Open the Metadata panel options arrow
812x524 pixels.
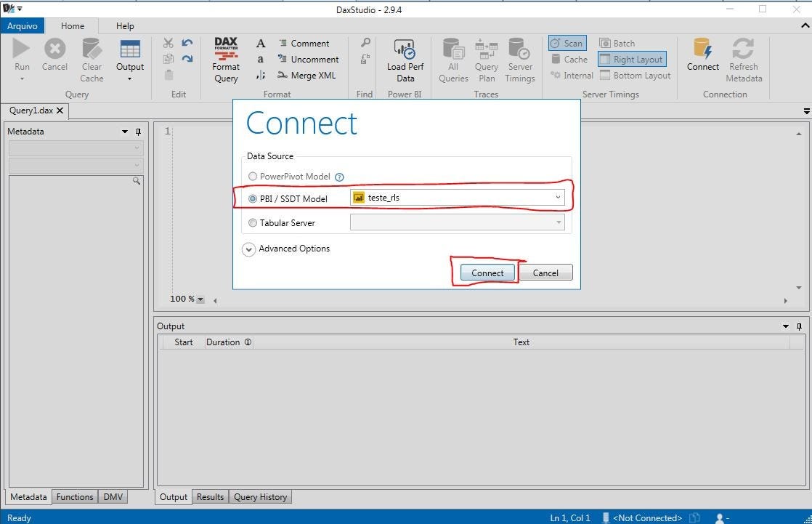click(125, 132)
